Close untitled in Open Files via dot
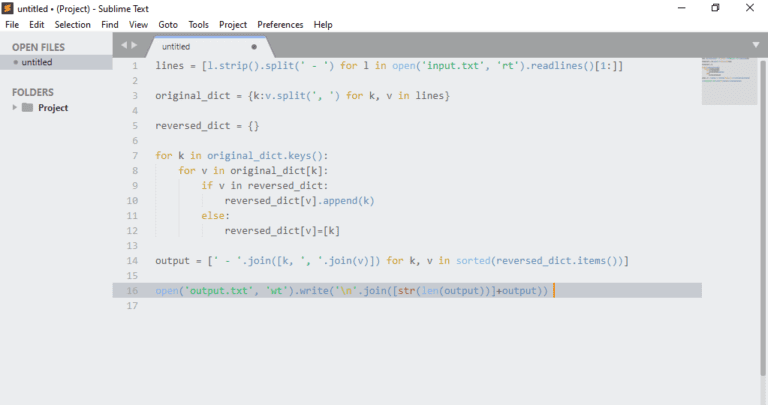The width and height of the screenshot is (768, 405). [16, 62]
